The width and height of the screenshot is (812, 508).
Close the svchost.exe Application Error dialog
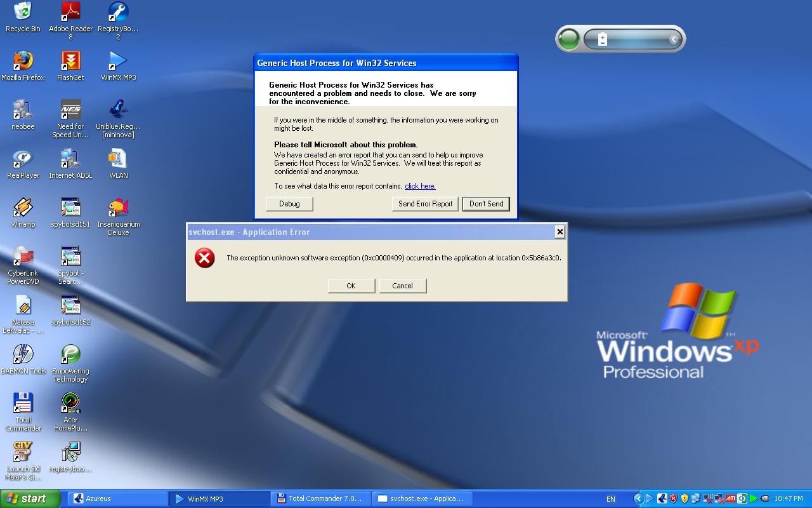pos(560,232)
